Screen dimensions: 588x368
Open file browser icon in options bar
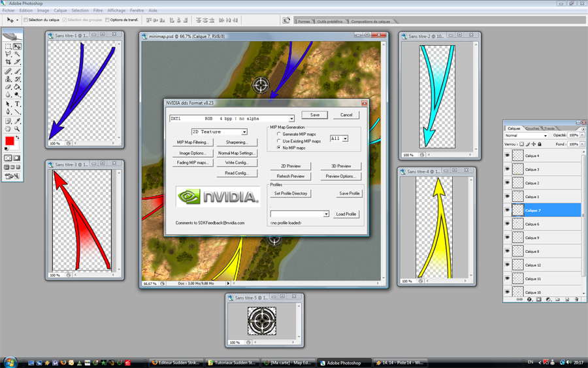[286, 20]
